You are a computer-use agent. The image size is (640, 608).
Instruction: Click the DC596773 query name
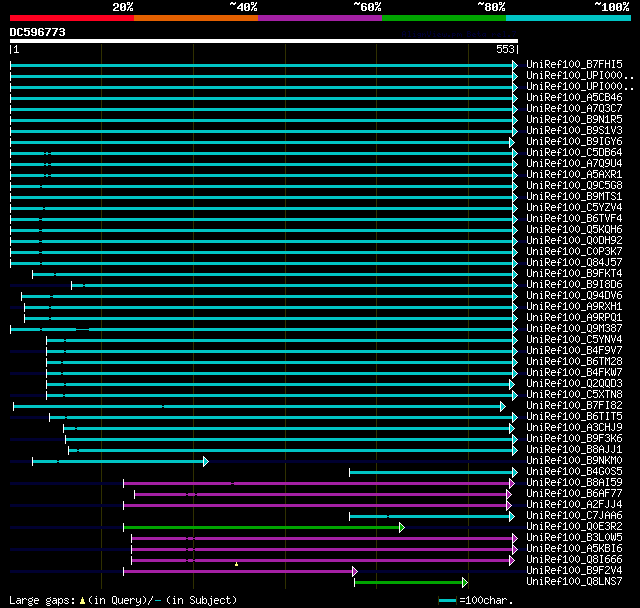click(x=38, y=32)
